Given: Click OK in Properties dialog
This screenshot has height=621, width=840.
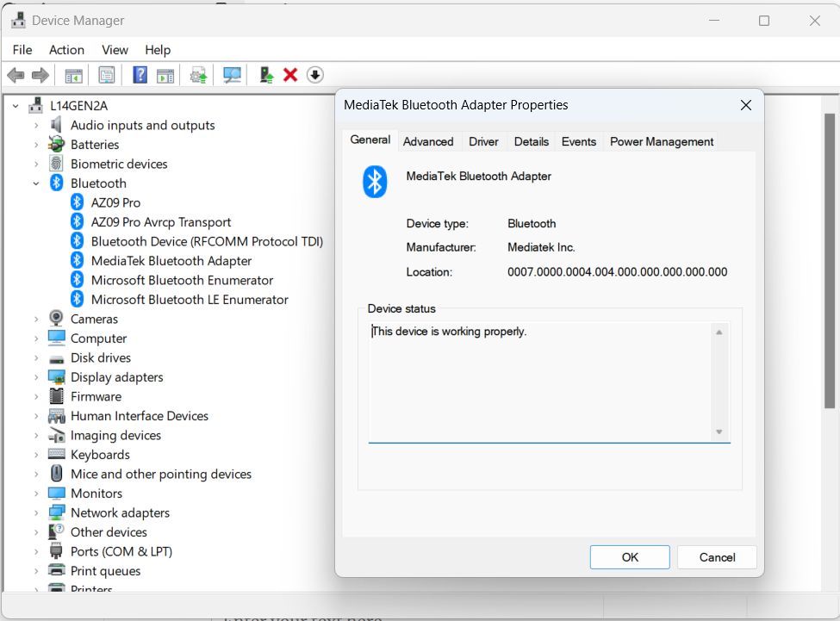Looking at the screenshot, I should tap(630, 557).
